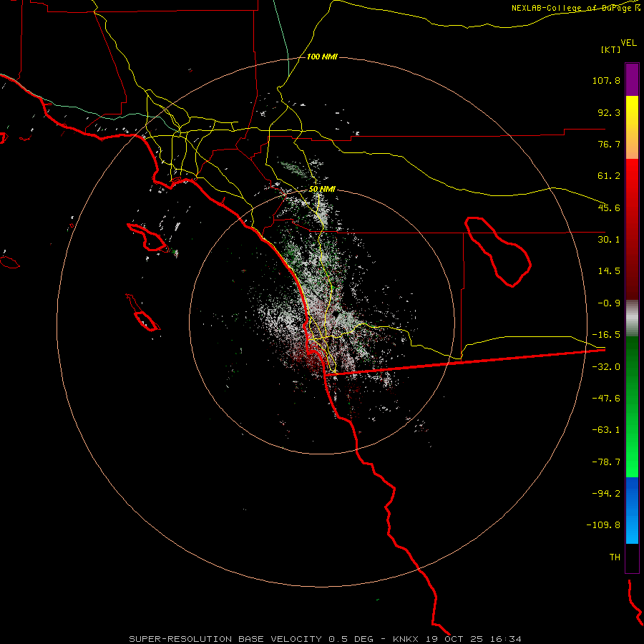
Task: Click the -63.1 velocity scale value
Action: (606, 430)
